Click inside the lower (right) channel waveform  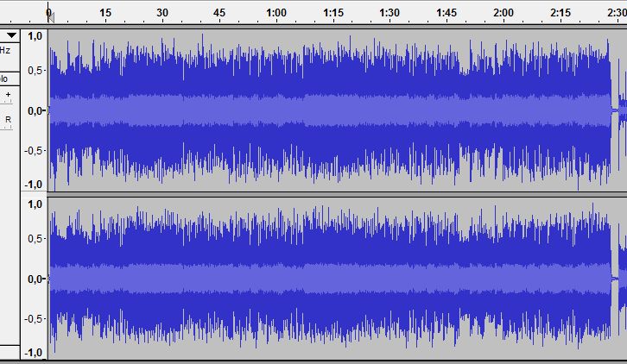point(337,279)
